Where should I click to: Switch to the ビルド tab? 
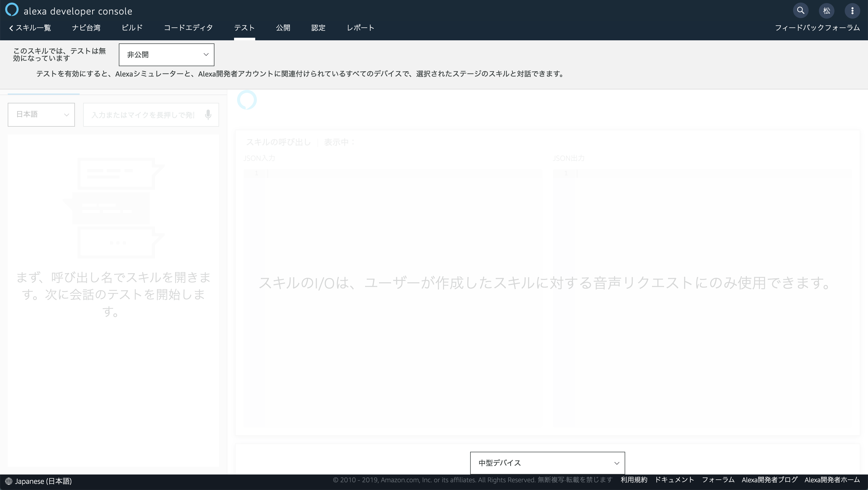(132, 28)
